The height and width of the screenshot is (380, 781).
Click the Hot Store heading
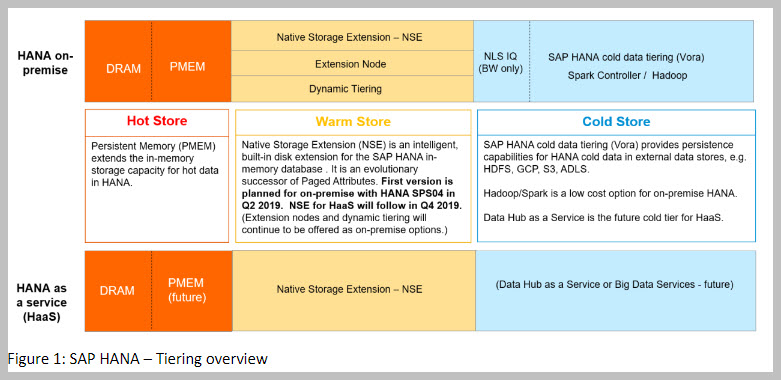coord(157,122)
